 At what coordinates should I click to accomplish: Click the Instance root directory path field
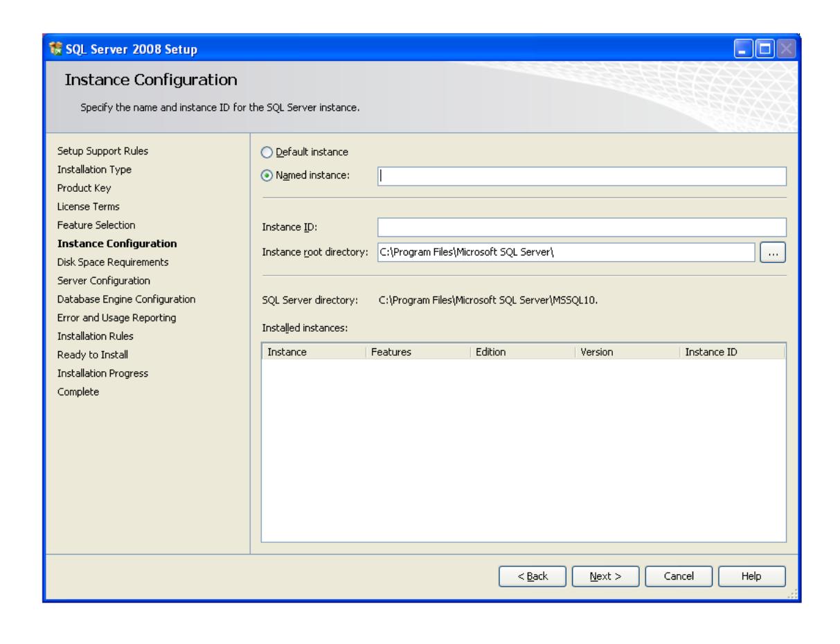tap(566, 253)
